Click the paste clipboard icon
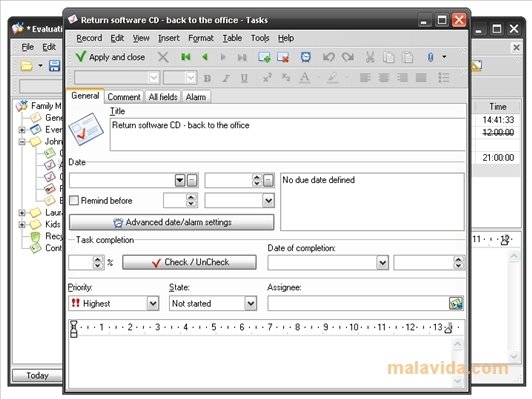This screenshot has height=399, width=532. pyautogui.click(x=407, y=57)
